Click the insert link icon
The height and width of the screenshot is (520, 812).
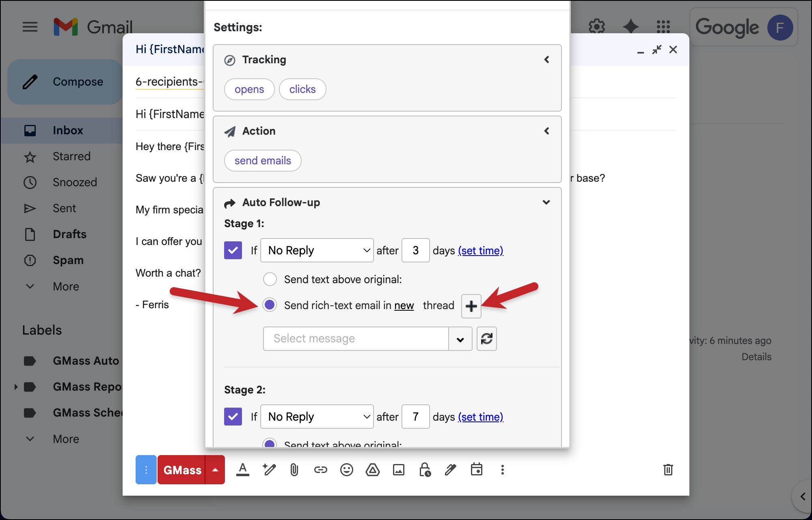tap(320, 470)
